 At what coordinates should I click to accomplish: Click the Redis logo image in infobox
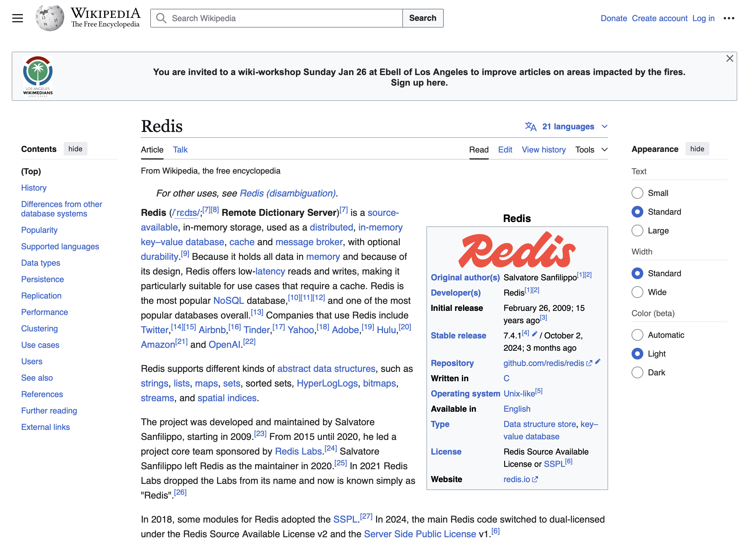coord(517,250)
